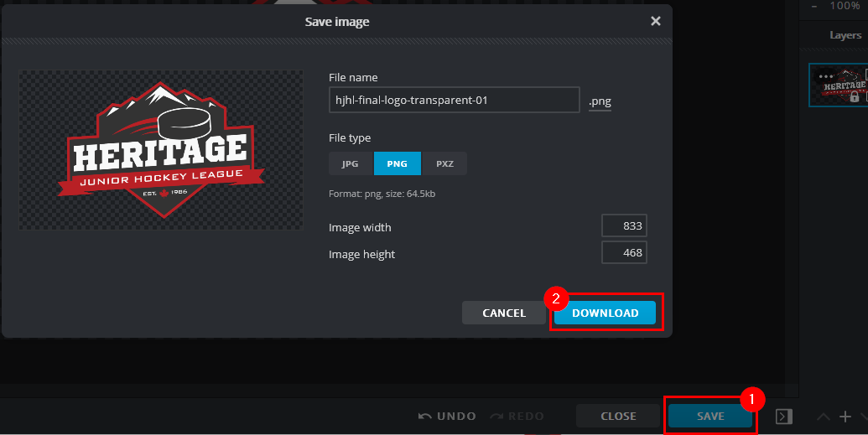Cancel the save dialog
Viewport: 868px width, 435px height.
[504, 313]
